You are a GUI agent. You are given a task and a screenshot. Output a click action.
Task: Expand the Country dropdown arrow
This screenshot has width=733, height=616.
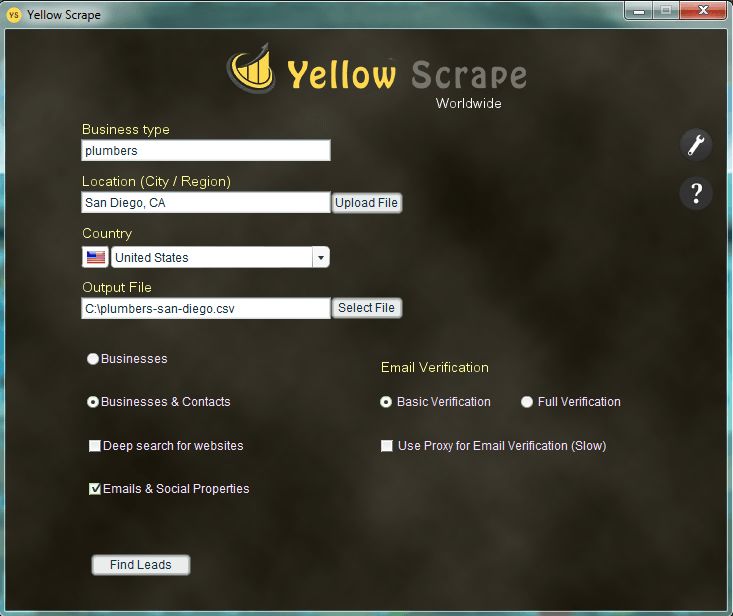pos(321,257)
